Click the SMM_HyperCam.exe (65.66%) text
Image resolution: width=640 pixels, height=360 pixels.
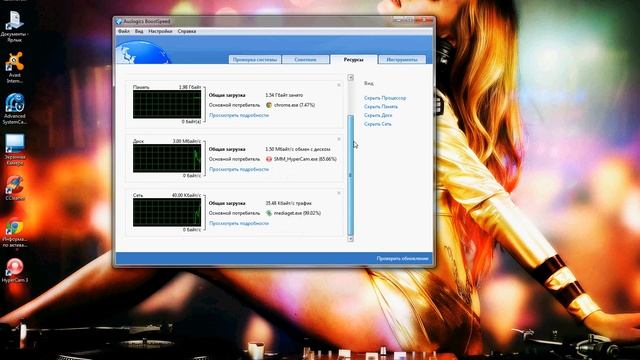click(305, 159)
